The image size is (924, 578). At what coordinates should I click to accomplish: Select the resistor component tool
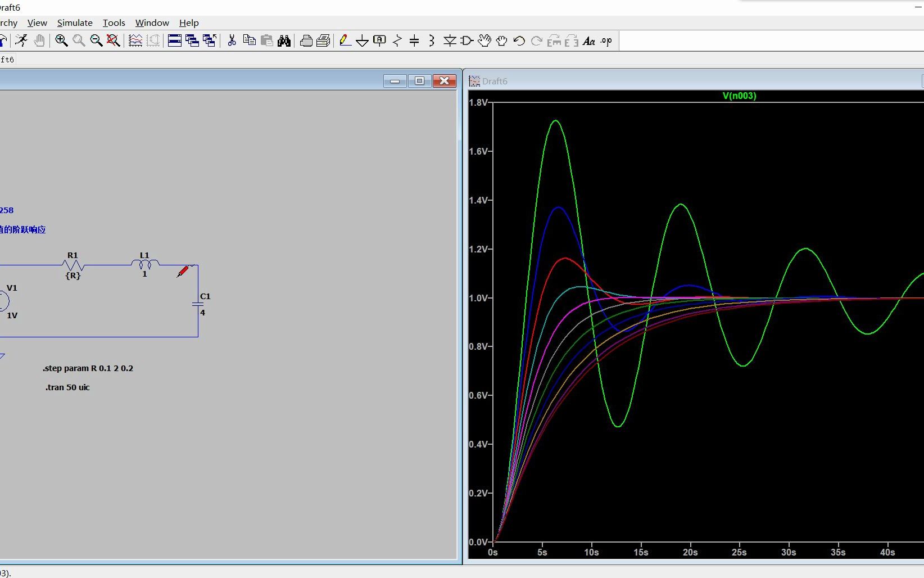click(397, 40)
